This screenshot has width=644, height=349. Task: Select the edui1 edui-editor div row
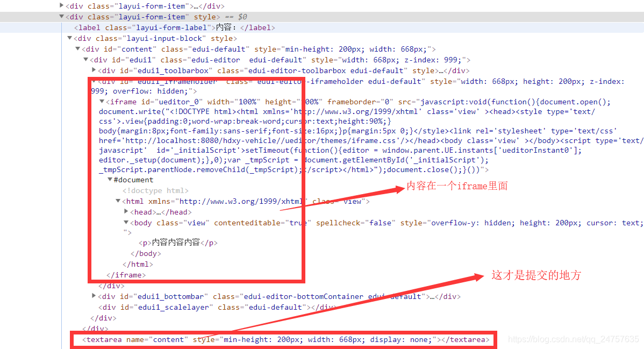280,60
